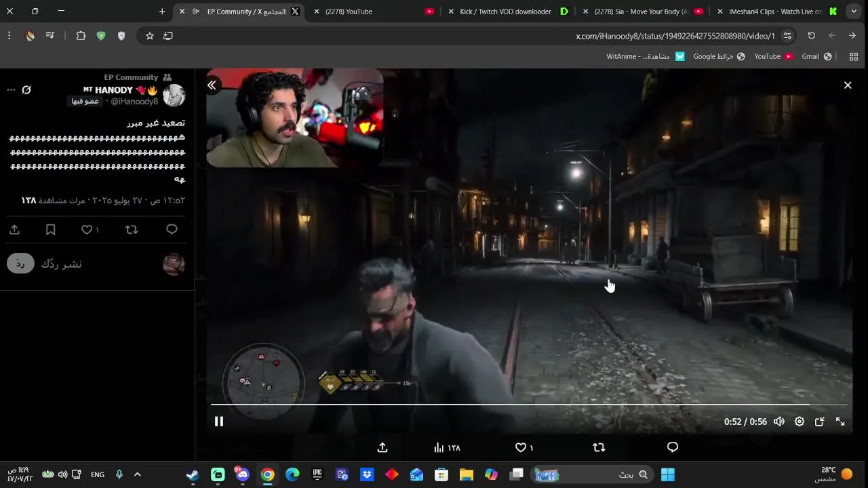This screenshot has height=488, width=868.
Task: Click the Windows Start button
Action: (668, 474)
